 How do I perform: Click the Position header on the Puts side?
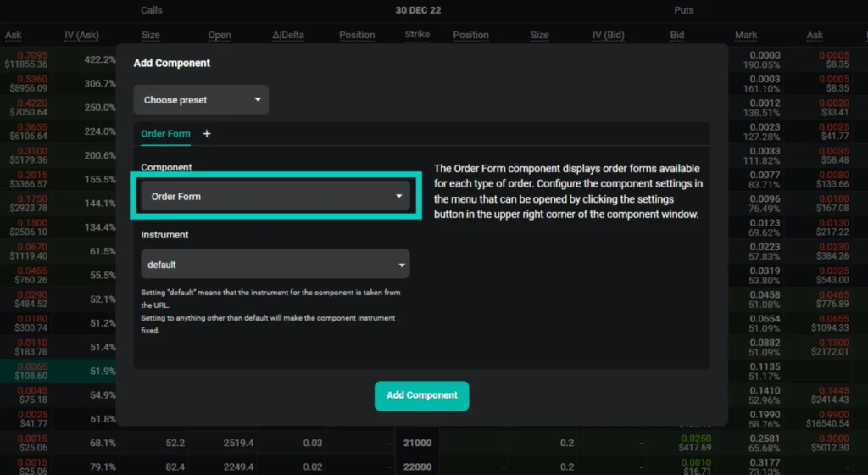470,36
